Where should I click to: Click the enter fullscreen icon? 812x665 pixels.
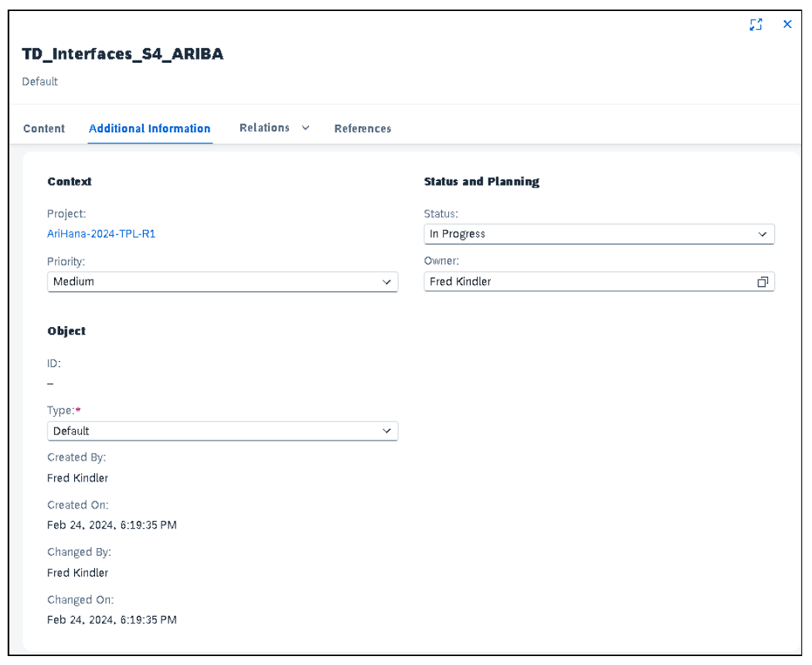coord(756,24)
